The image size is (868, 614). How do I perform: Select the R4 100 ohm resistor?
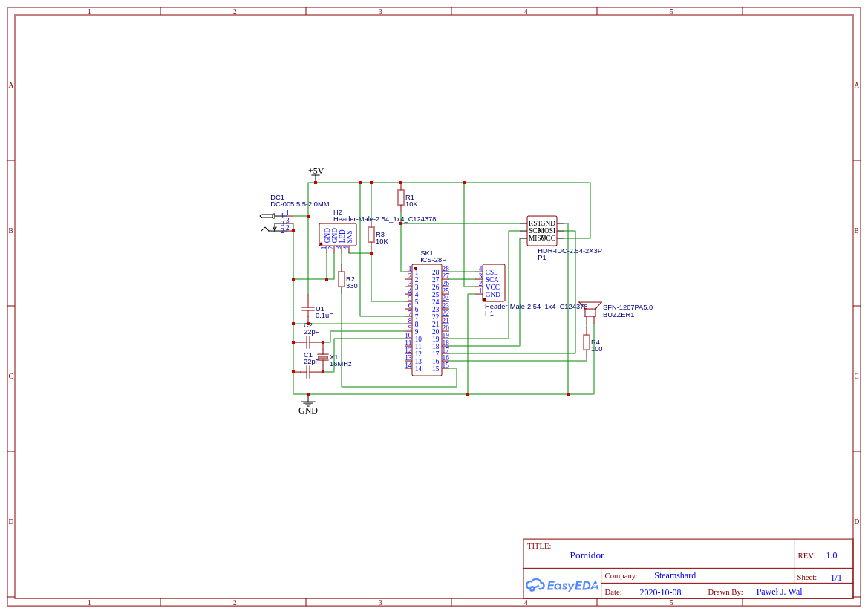pos(587,342)
